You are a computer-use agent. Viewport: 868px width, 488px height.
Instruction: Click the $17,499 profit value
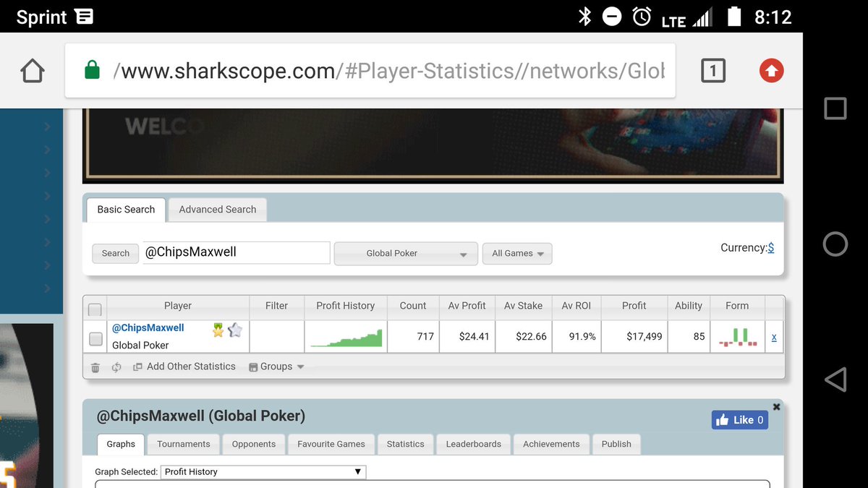pyautogui.click(x=644, y=337)
